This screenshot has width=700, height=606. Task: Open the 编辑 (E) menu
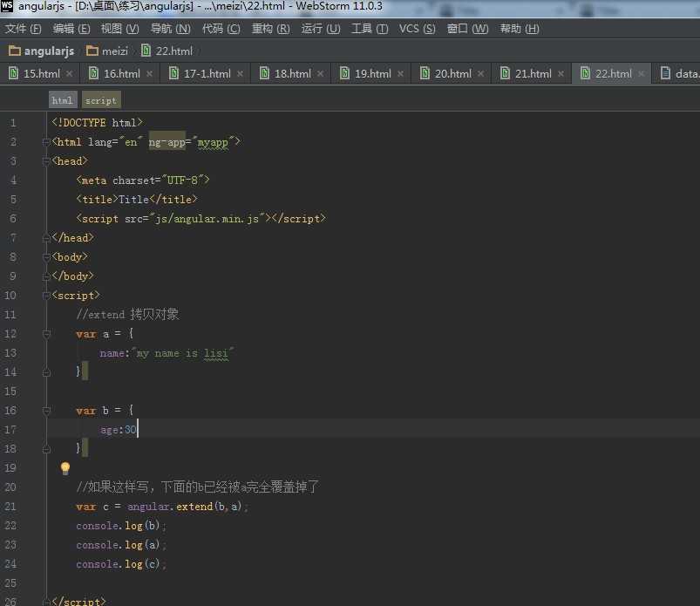(x=71, y=29)
